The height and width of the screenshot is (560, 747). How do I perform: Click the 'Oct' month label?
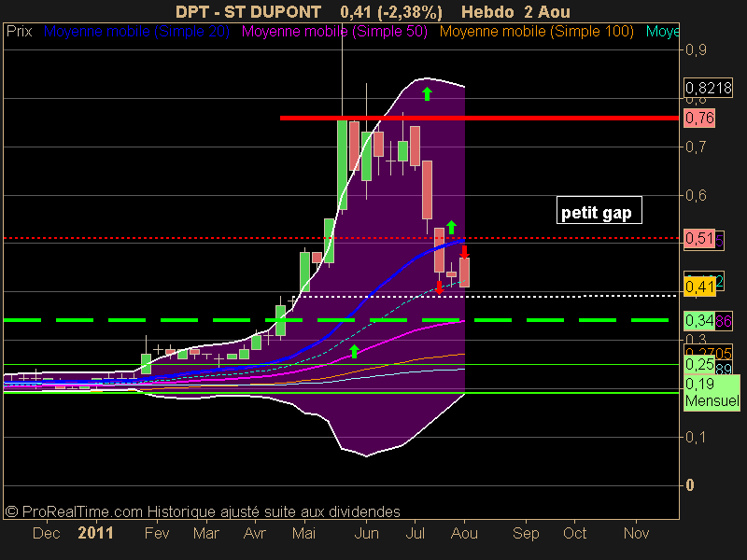(x=574, y=533)
